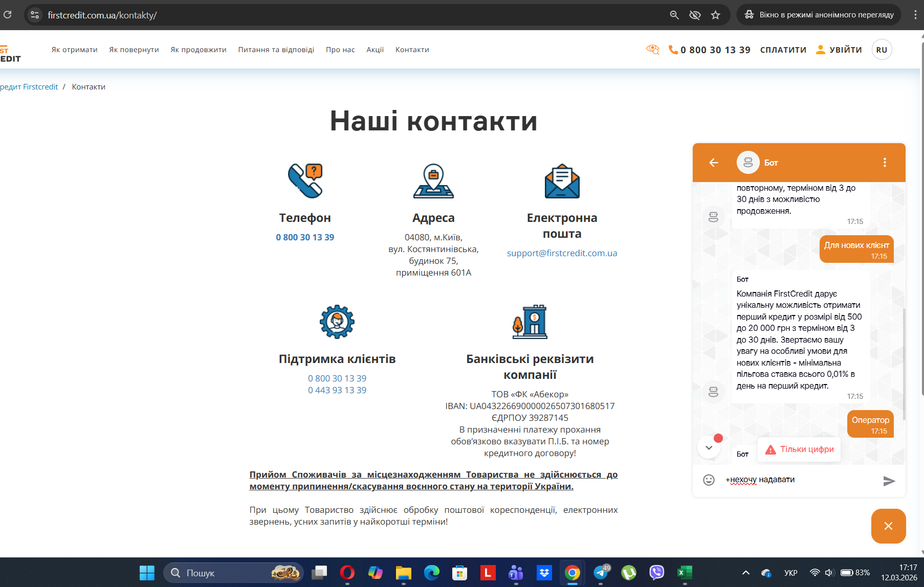924x587 pixels.
Task: Click the УВІЙТИ login button
Action: (x=839, y=50)
